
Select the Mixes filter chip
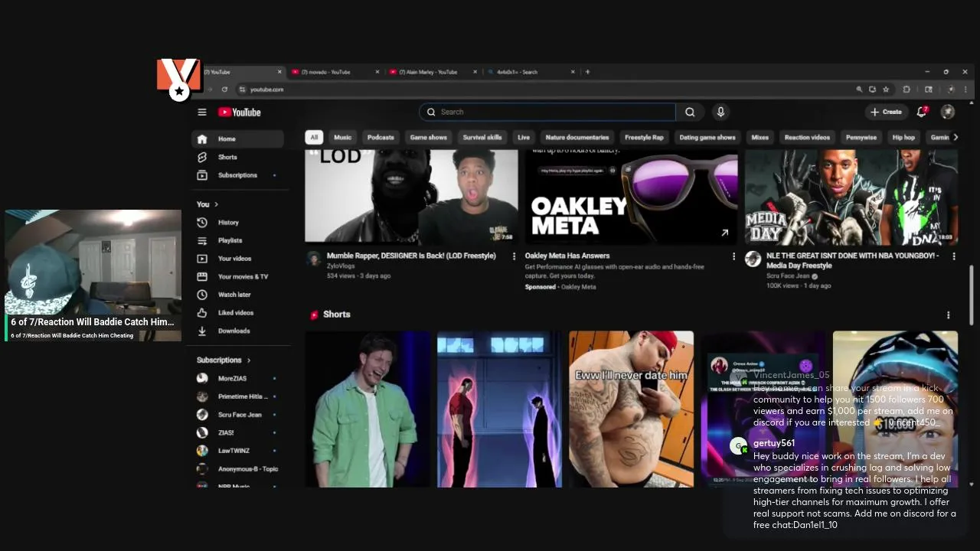pos(760,137)
